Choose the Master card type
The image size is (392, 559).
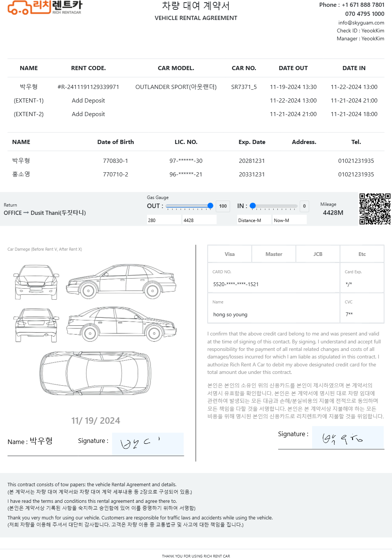tap(274, 254)
